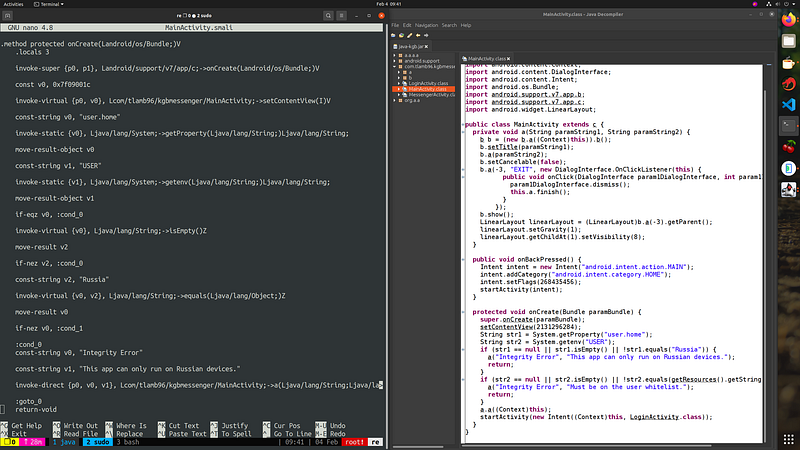Click the 'root!' status indicator in the terminal
The width and height of the screenshot is (800, 450).
[x=354, y=442]
